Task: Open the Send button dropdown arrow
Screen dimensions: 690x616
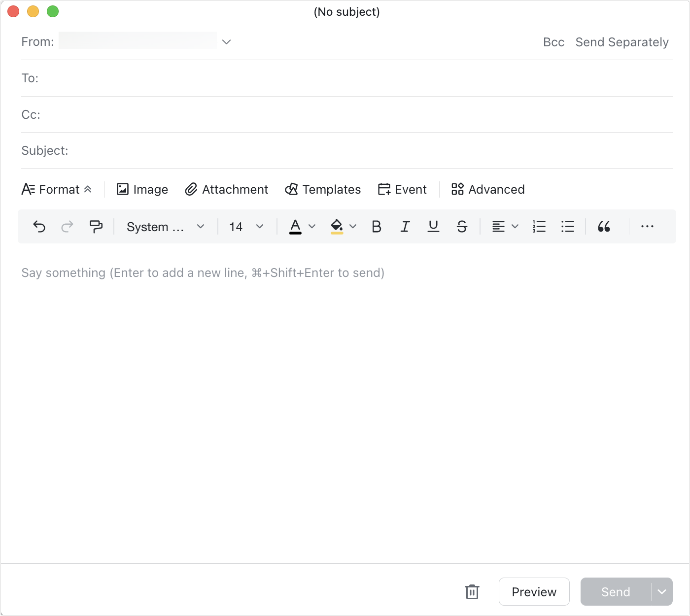Action: pyautogui.click(x=662, y=591)
